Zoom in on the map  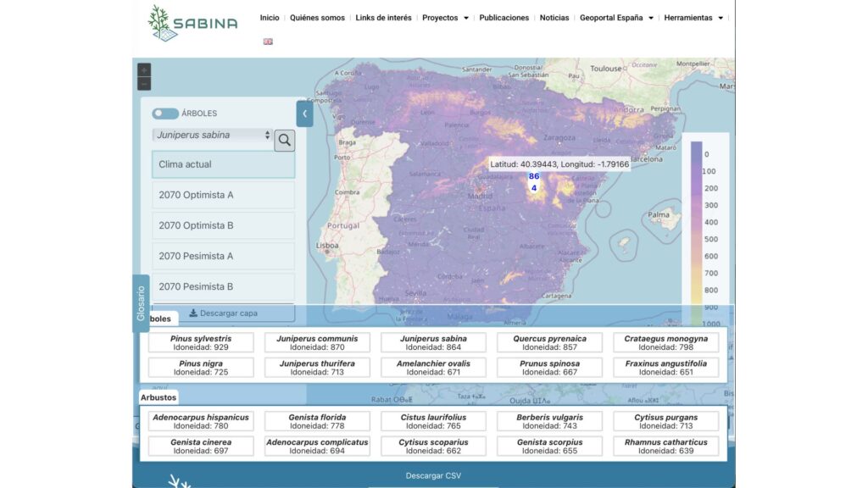click(x=144, y=69)
